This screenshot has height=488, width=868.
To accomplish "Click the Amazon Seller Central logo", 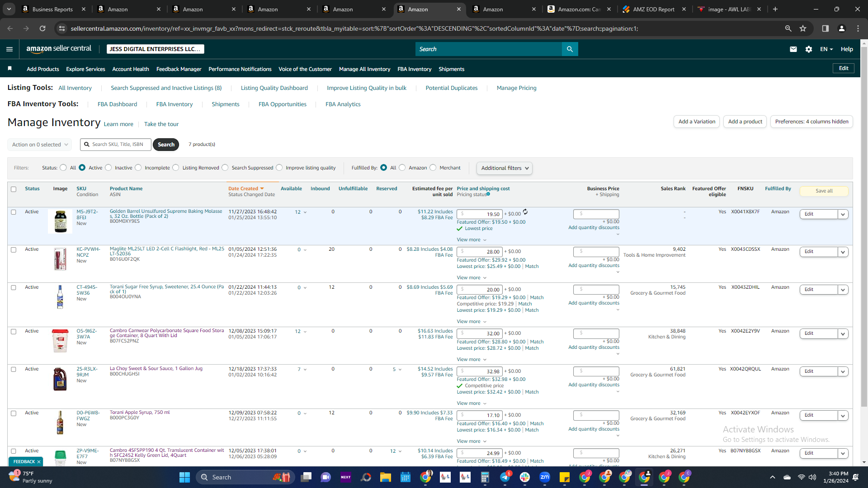I will pyautogui.click(x=59, y=49).
